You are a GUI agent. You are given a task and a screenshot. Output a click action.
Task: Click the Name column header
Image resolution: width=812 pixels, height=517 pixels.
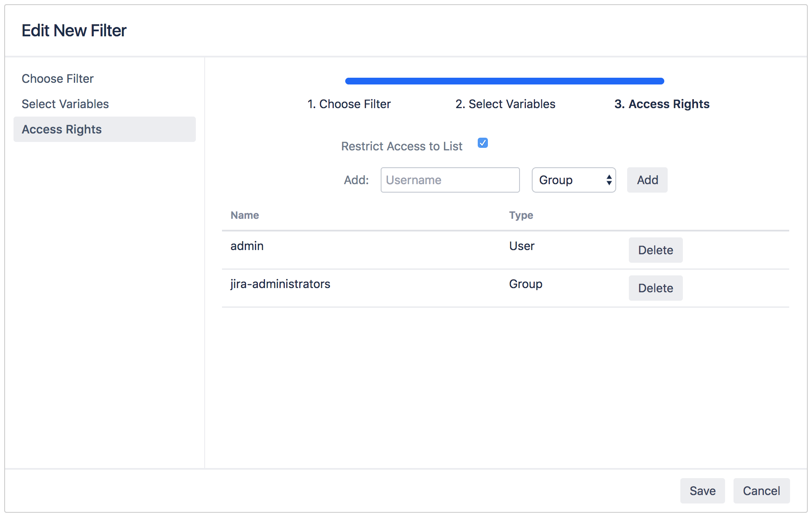coord(244,215)
